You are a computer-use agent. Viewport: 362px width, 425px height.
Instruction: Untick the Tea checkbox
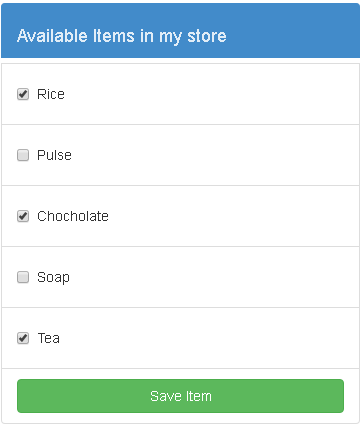pyautogui.click(x=23, y=338)
